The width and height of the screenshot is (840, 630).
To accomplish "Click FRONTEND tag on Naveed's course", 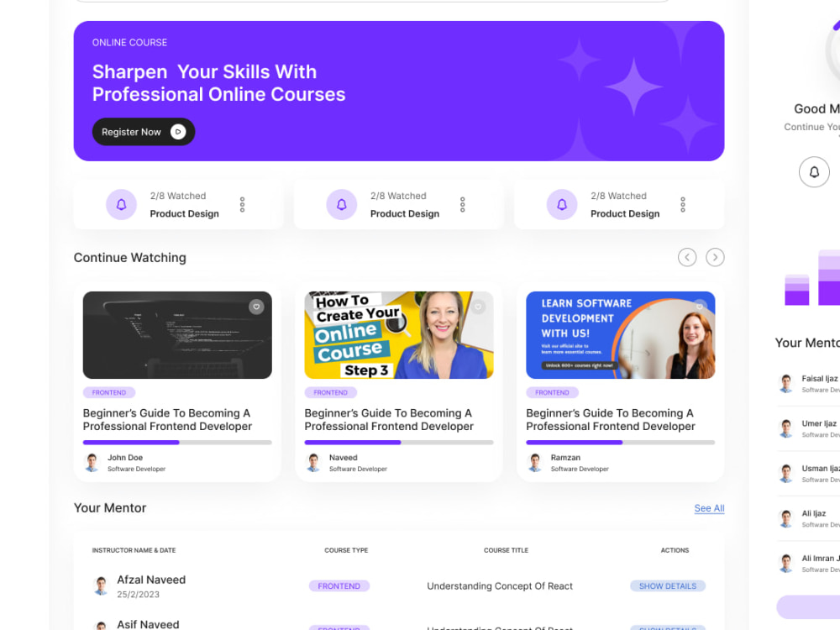I will 330,392.
